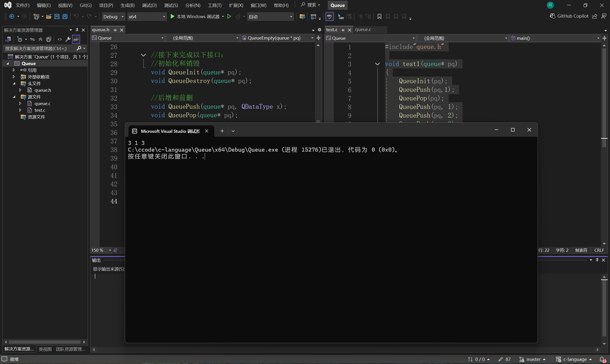Open the Debug configuration dropdown

click(x=113, y=16)
